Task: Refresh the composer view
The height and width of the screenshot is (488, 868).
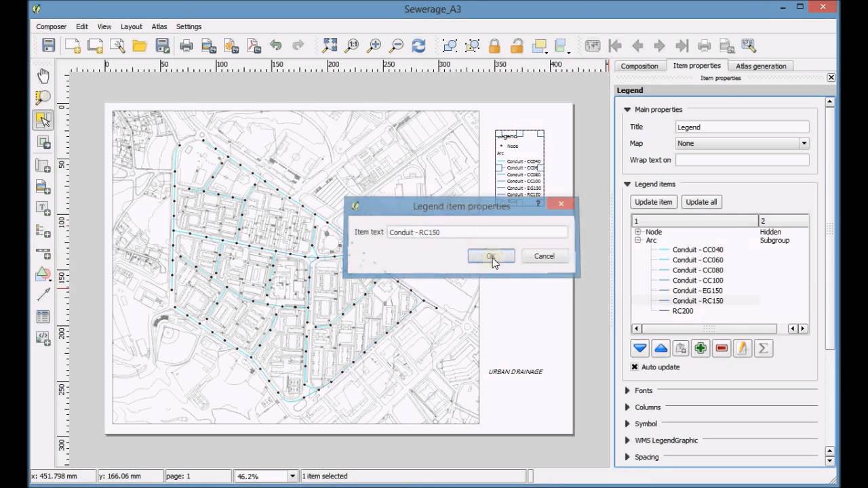Action: click(x=419, y=45)
